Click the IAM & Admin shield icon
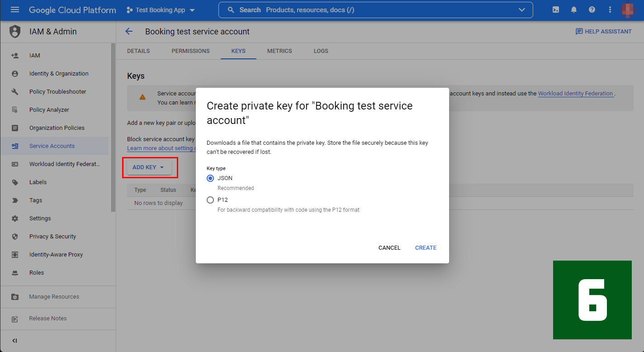Viewport: 644px width, 352px height. (x=15, y=32)
